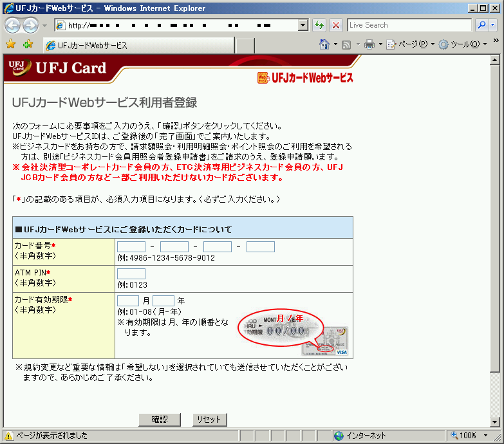Screen dimensions: 504x444
Task: Expand the feeds dropdown arrow
Action: click(358, 44)
